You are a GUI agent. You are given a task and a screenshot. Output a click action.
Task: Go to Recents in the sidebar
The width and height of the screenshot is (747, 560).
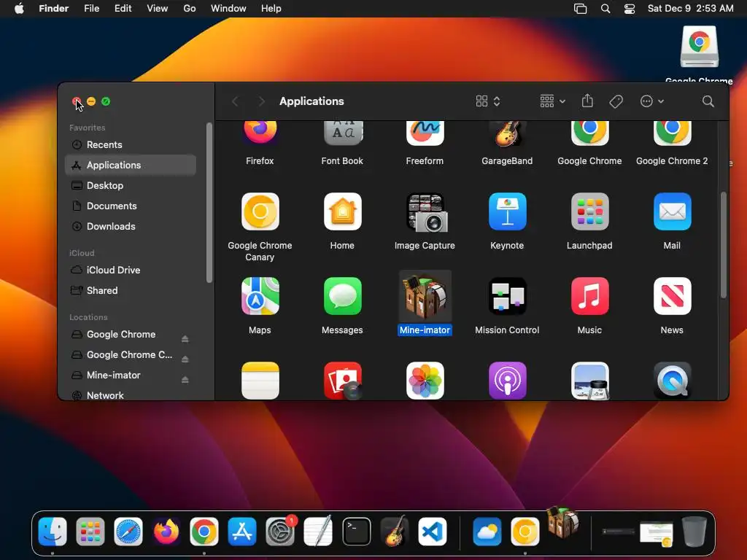tap(131, 145)
